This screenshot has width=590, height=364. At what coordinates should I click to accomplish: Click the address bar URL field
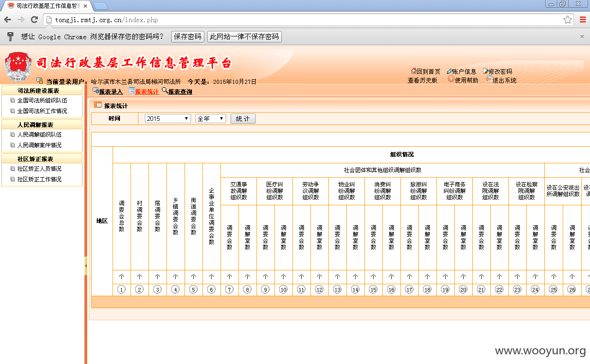[x=308, y=20]
